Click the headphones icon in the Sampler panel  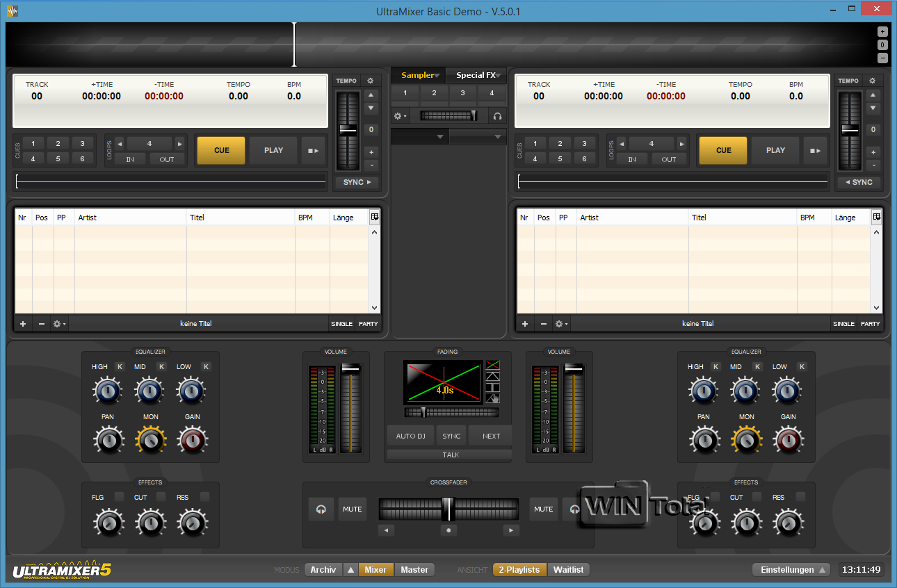click(497, 116)
